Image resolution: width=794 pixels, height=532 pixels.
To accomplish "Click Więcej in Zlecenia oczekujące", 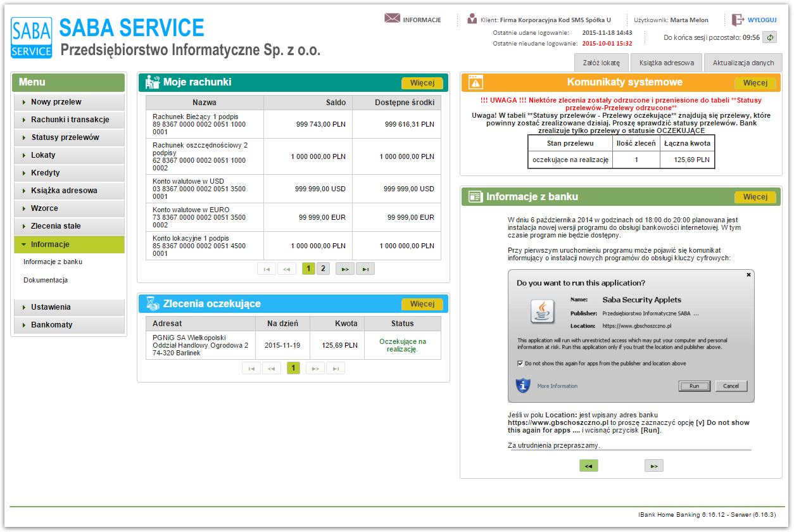I will pyautogui.click(x=422, y=304).
